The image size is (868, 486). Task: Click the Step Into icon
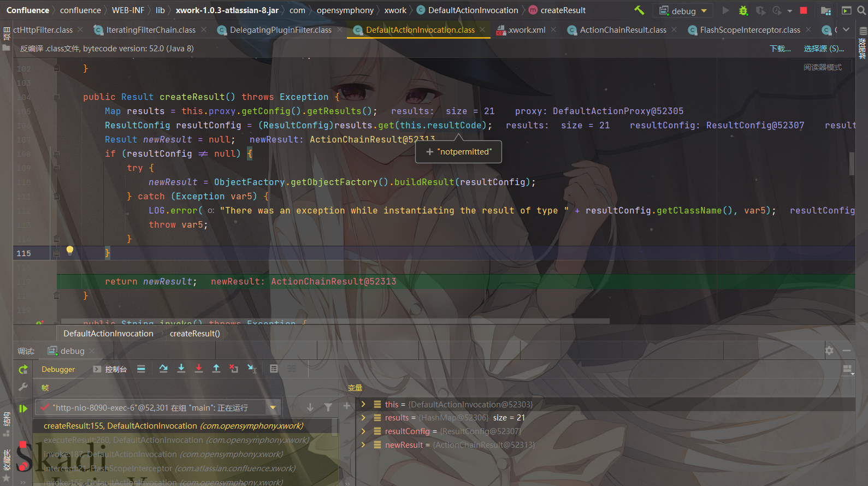click(x=181, y=369)
